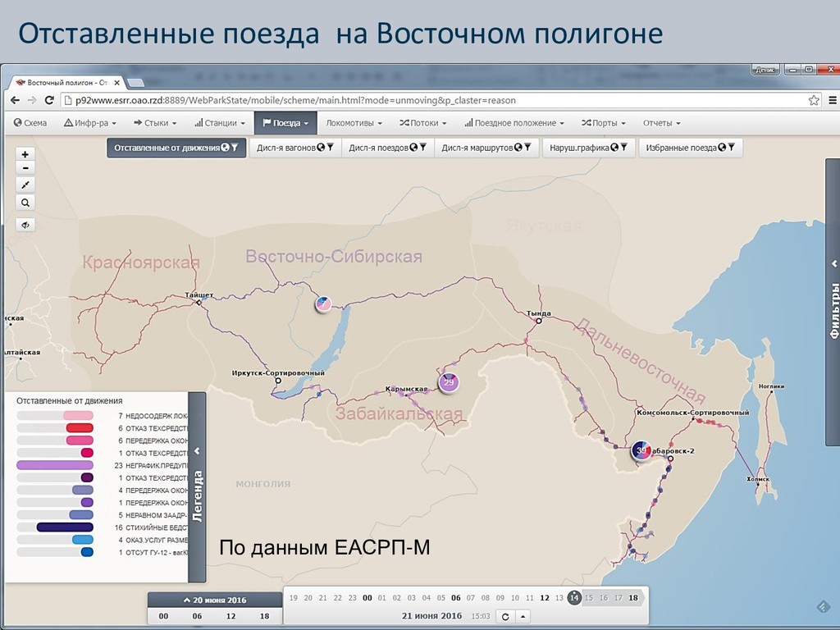The height and width of the screenshot is (630, 840).
Task: Select hour 06 under 20 июня 2016
Action: (x=197, y=616)
